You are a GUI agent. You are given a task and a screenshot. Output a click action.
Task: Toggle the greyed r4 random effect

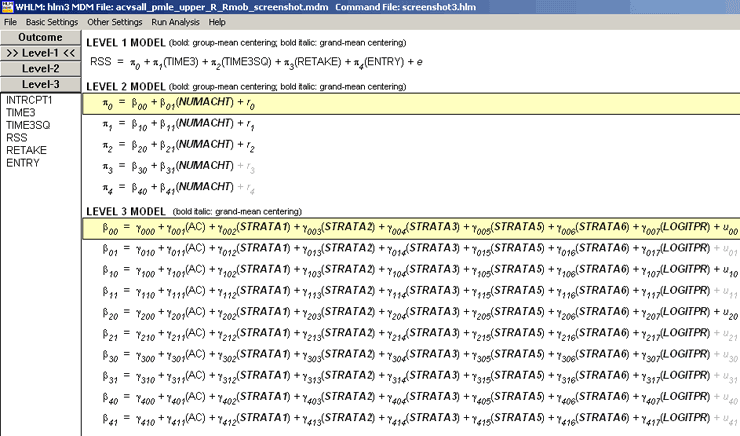click(x=250, y=189)
